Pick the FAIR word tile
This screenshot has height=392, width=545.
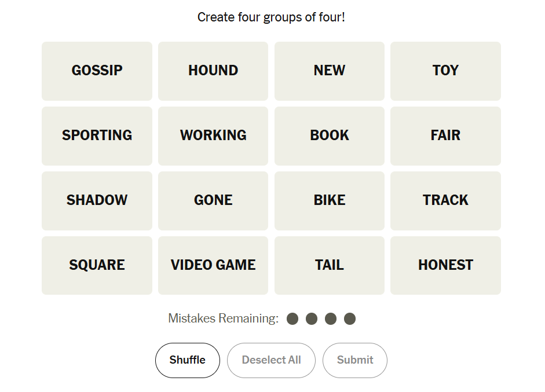point(445,135)
